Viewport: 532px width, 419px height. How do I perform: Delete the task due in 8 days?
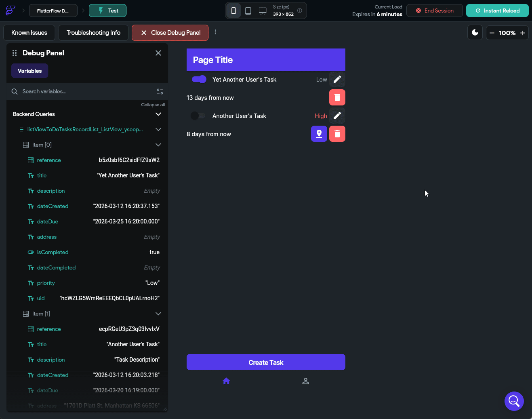click(x=337, y=134)
